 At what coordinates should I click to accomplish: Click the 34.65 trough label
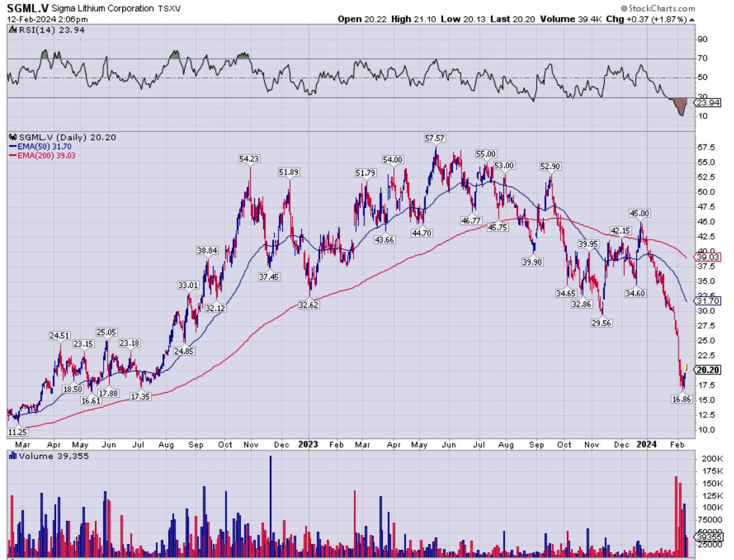click(x=566, y=293)
